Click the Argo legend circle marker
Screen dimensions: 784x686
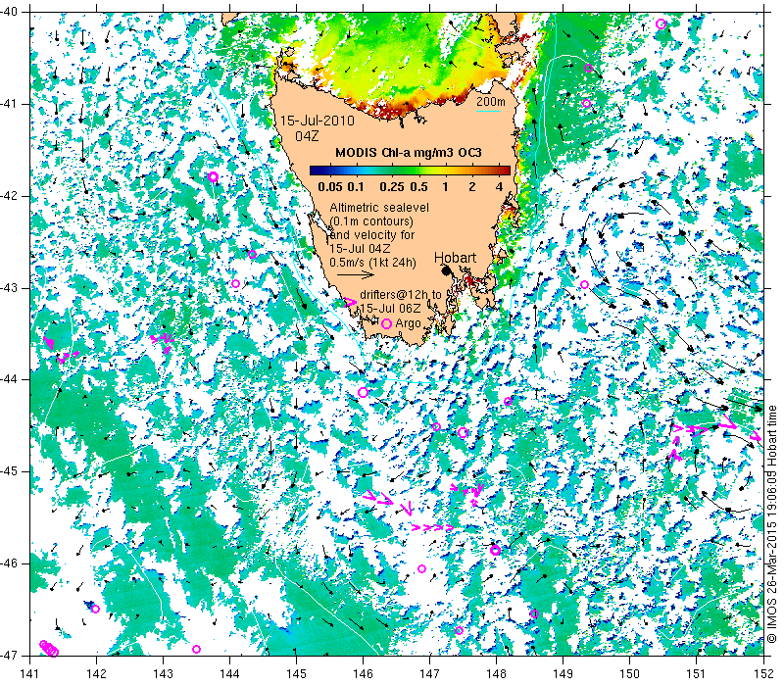tap(386, 324)
